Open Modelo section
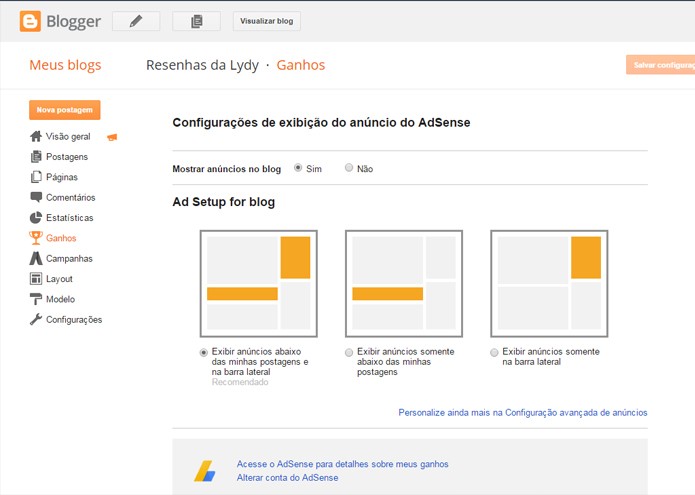Image resolution: width=695 pixels, height=495 pixels. point(61,300)
